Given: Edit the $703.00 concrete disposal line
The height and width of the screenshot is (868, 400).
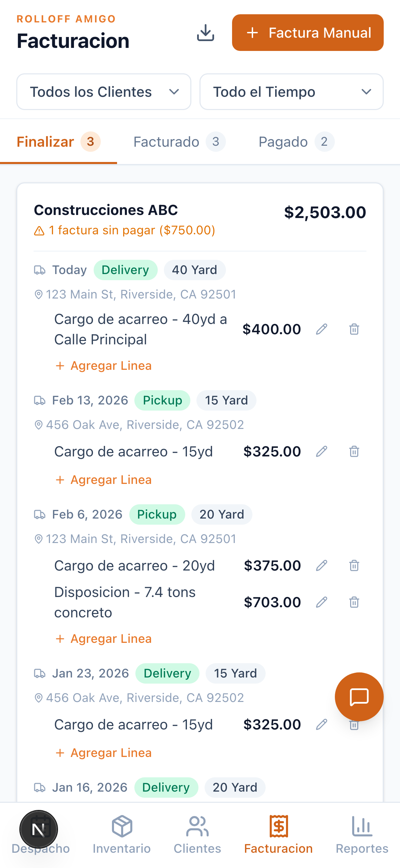Looking at the screenshot, I should 321,602.
